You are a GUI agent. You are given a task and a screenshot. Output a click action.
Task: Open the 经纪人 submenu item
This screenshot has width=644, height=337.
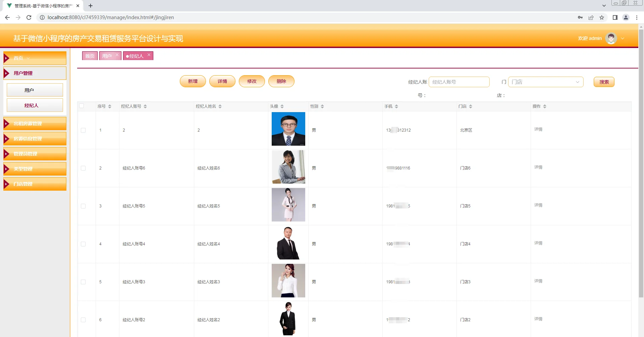pyautogui.click(x=35, y=105)
